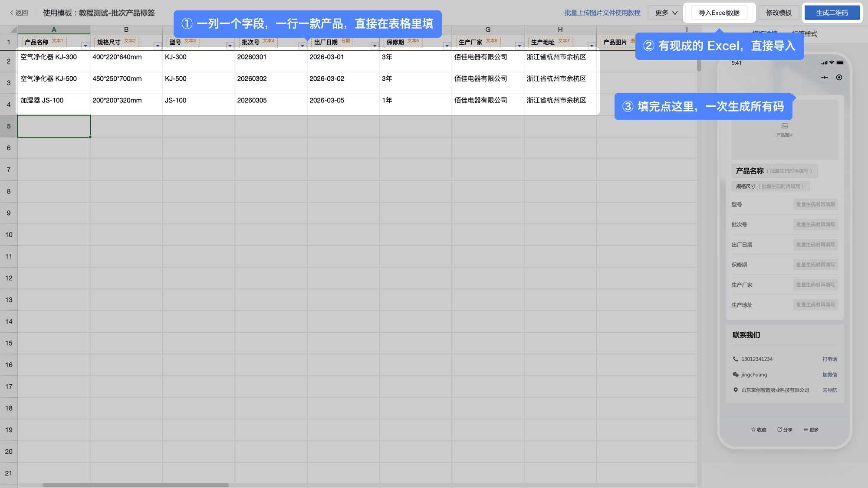Open the 产品名称 column filter arrow
This screenshot has height=488, width=868.
coord(85,46)
